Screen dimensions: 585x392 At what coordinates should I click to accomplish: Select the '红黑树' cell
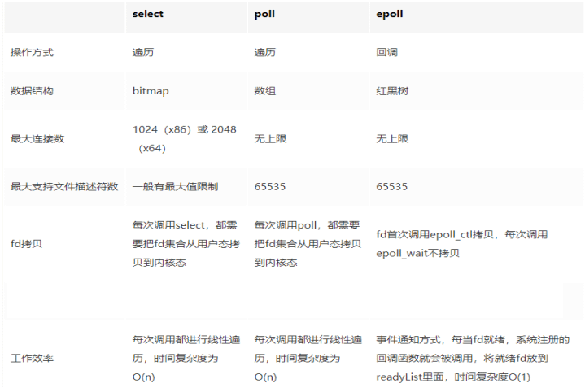pos(392,91)
